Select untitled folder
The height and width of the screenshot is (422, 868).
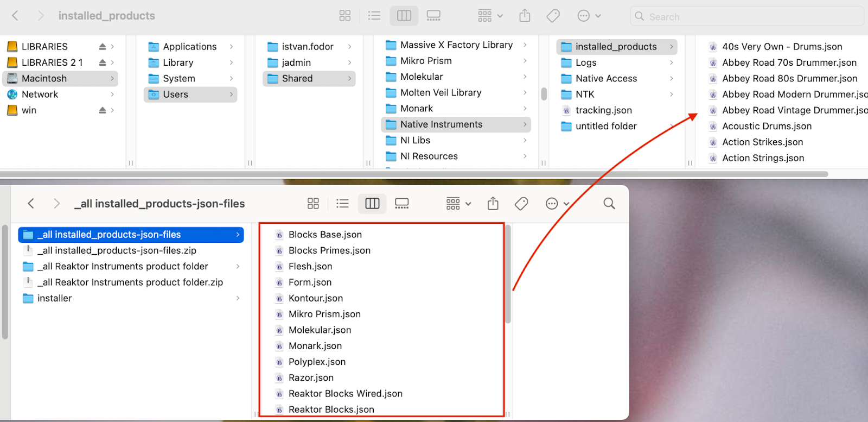617,126
